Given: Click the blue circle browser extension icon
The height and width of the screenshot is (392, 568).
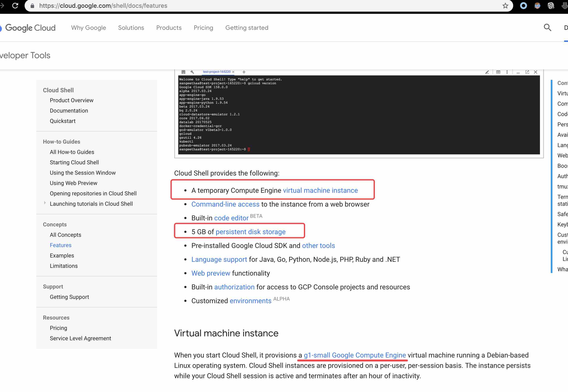Looking at the screenshot, I should (x=524, y=6).
